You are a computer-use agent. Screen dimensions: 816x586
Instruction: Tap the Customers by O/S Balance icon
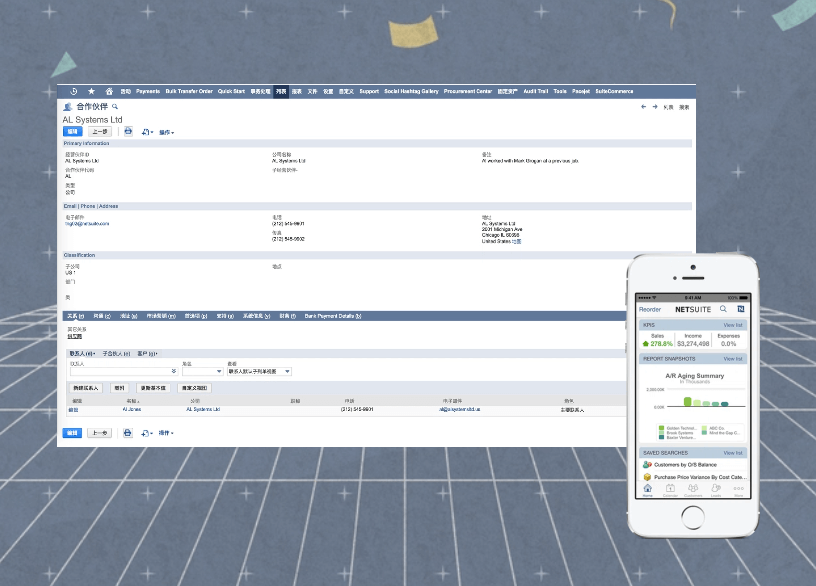(x=647, y=464)
